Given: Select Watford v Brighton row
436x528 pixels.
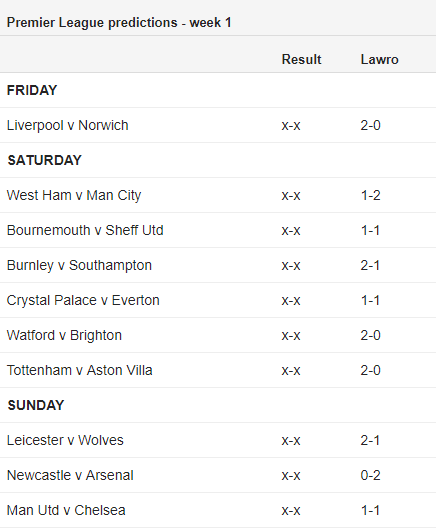Looking at the screenshot, I should 218,335.
